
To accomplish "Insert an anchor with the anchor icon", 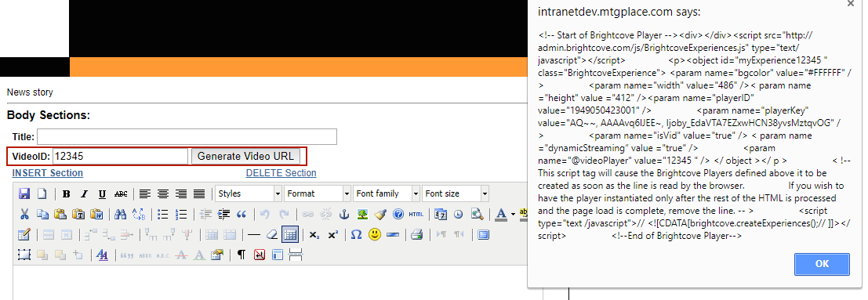I will click(344, 214).
